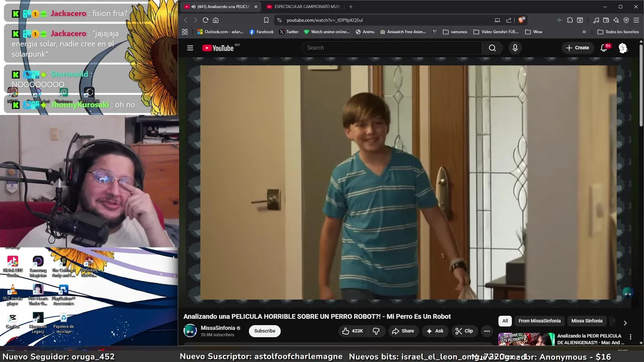This screenshot has width=644, height=362.
Task: Open the Wow bookmarks folder
Action: pos(533,32)
